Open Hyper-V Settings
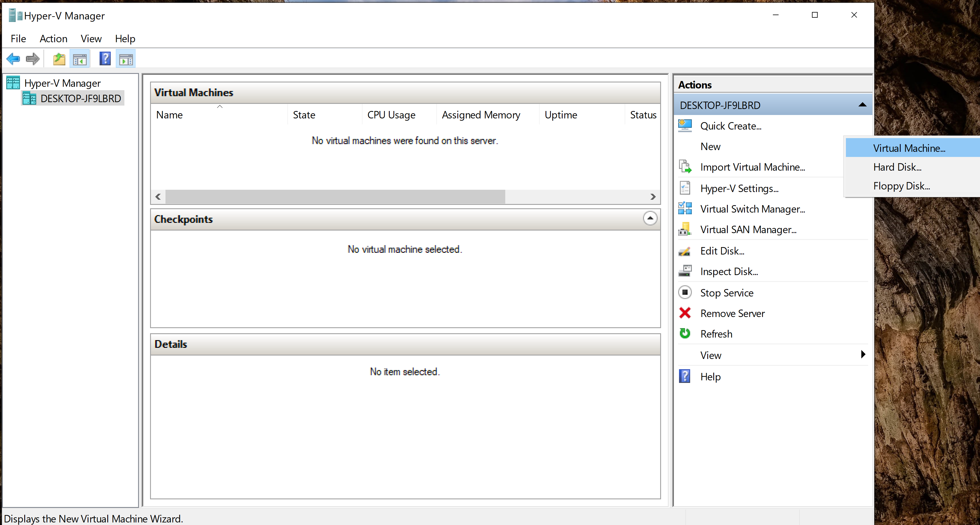The image size is (980, 525). tap(739, 188)
